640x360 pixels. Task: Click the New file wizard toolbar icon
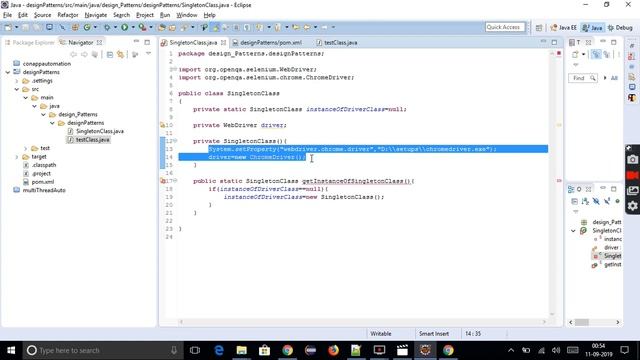coord(8,27)
